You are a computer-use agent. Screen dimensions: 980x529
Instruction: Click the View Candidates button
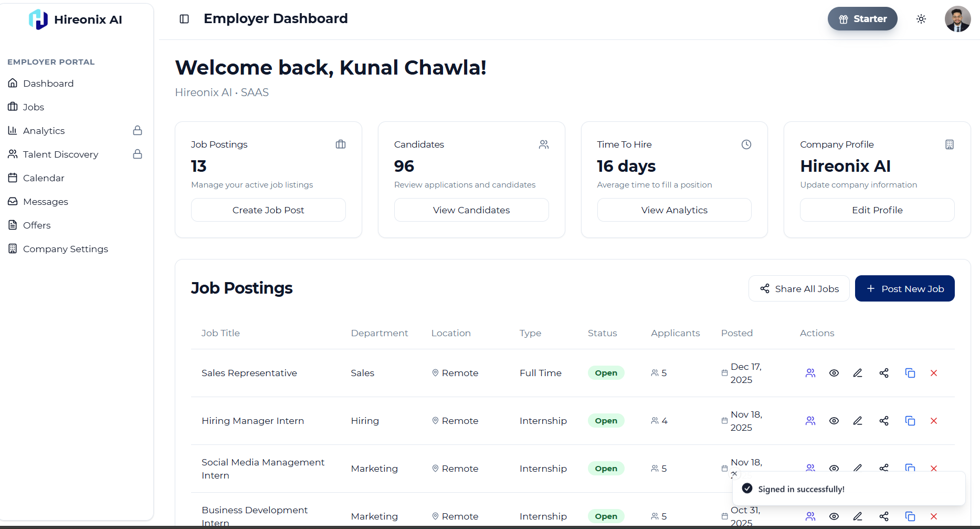pyautogui.click(x=471, y=210)
